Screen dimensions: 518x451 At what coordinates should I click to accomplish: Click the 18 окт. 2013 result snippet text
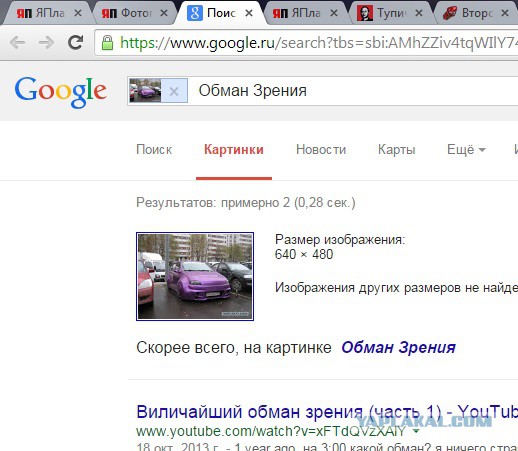[327, 446]
